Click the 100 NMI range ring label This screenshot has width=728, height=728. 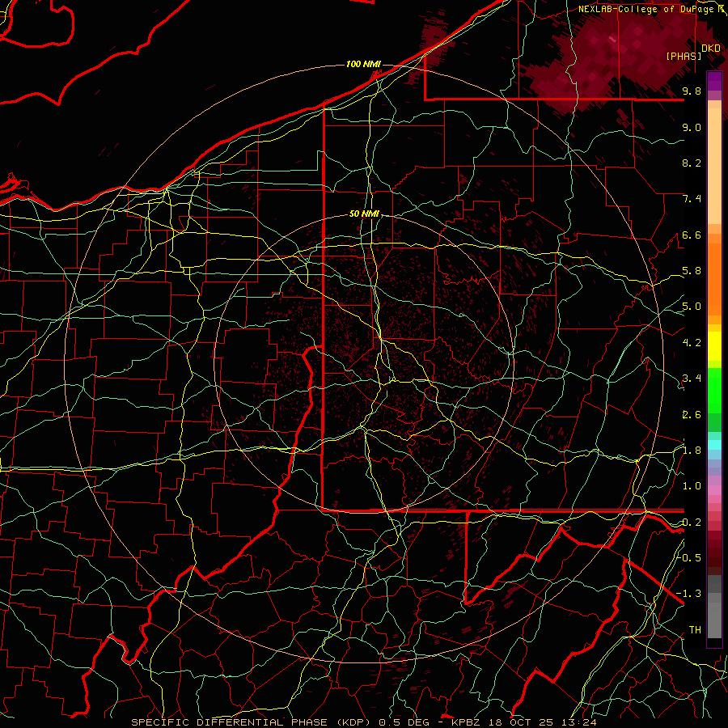(363, 64)
